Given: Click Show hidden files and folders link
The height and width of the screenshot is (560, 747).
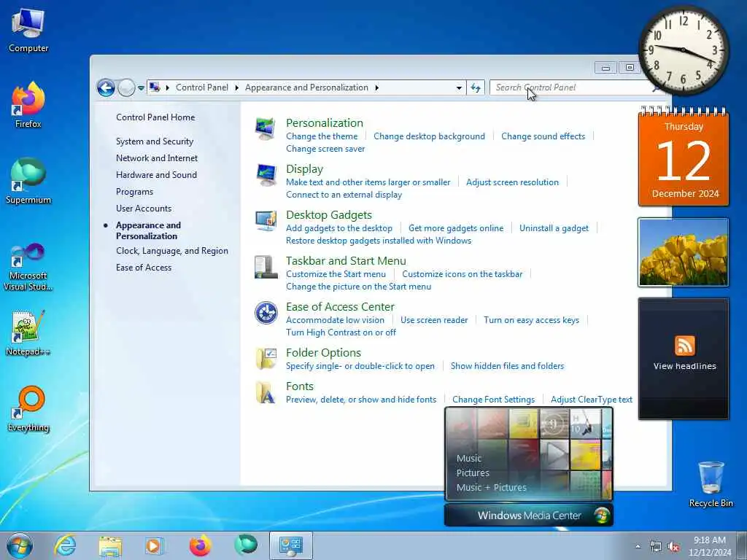Looking at the screenshot, I should pyautogui.click(x=507, y=366).
